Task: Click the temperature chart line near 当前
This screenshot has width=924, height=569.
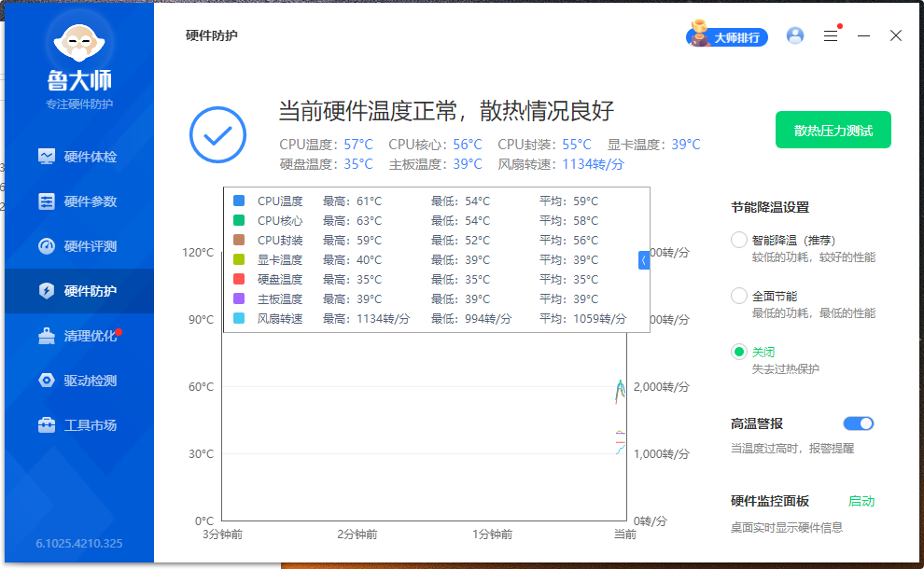Action: [620, 391]
